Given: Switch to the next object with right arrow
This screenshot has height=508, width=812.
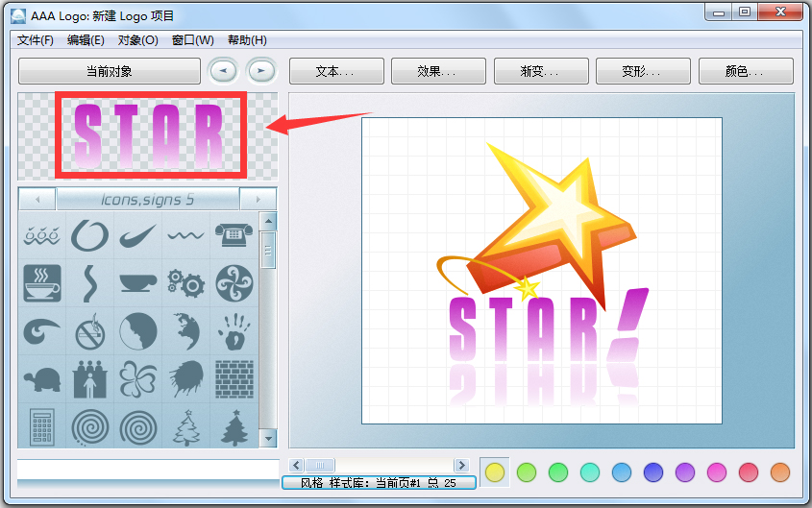Looking at the screenshot, I should pyautogui.click(x=260, y=71).
